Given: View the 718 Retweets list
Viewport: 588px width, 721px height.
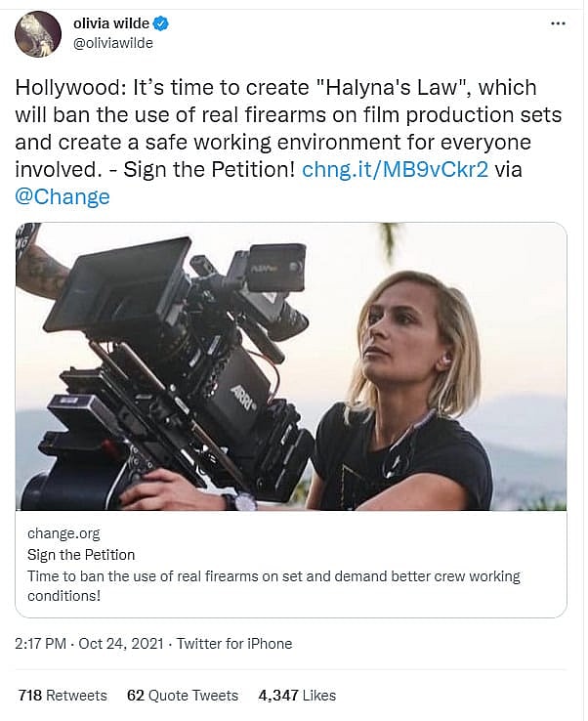Looking at the screenshot, I should [63, 696].
